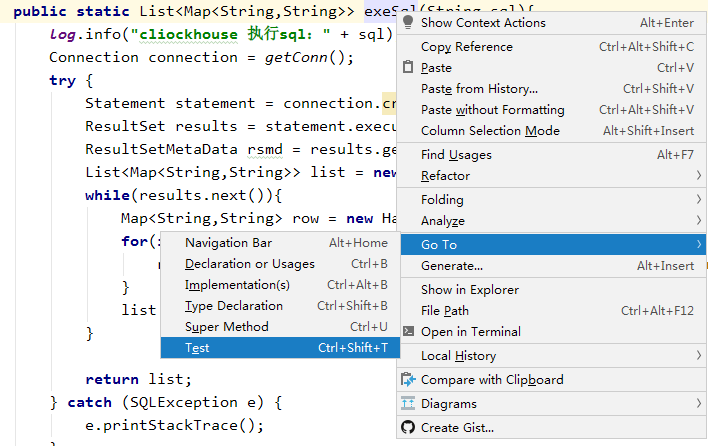708x446 pixels.
Task: Choose Show in Explorer
Action: tap(470, 290)
